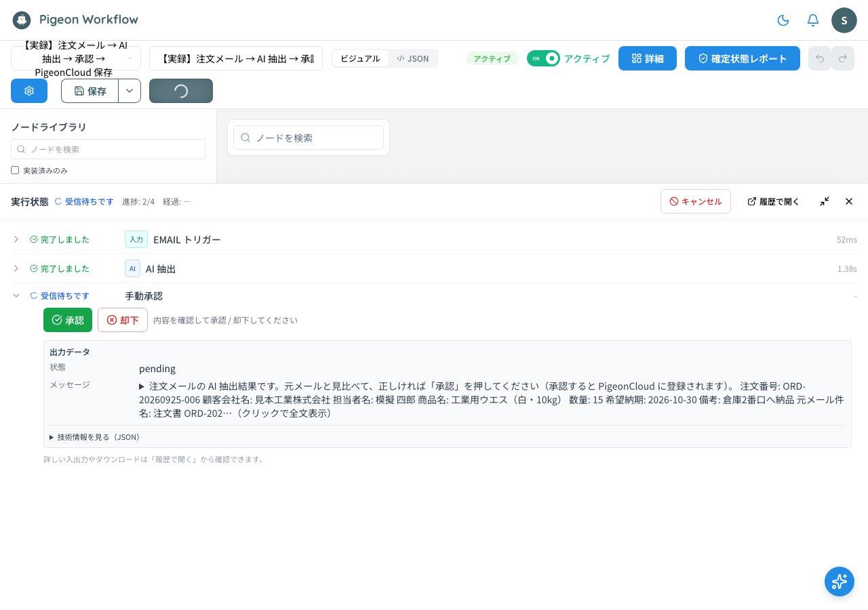Screen dimensions: 868x610
Task: Click the 進捗: 2/4 progress text
Action: tap(138, 201)
